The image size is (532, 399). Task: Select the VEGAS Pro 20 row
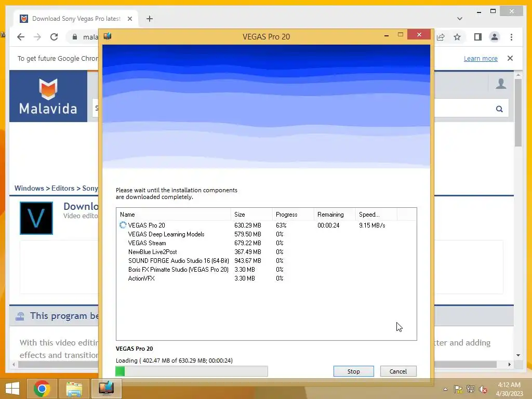pos(267,225)
